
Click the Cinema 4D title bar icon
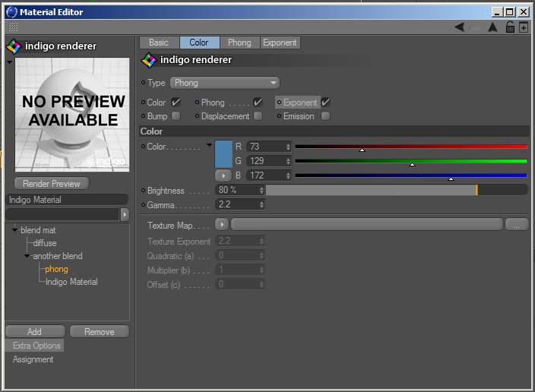[x=11, y=12]
